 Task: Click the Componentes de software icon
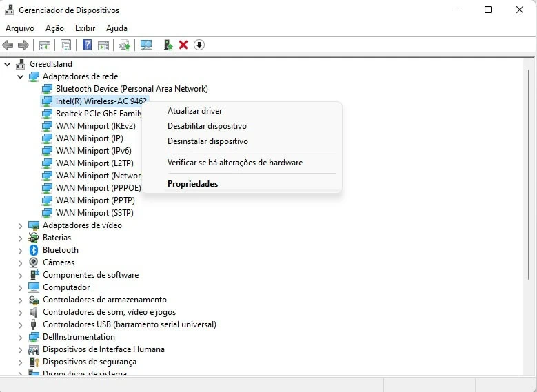click(34, 275)
